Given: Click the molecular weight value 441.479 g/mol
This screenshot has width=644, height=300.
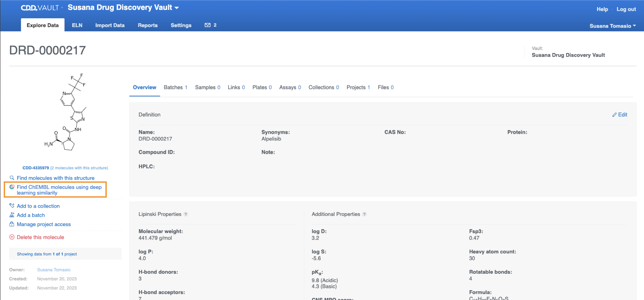Looking at the screenshot, I should [155, 238].
